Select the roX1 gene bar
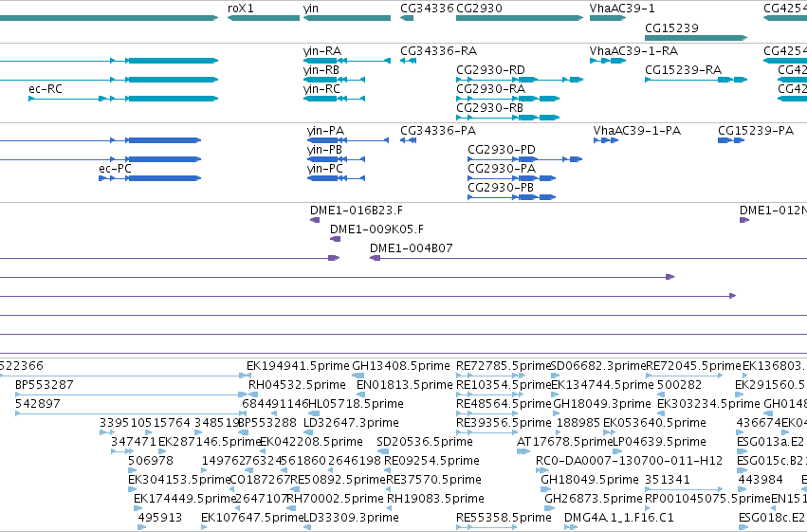The image size is (807, 532). coord(264,18)
